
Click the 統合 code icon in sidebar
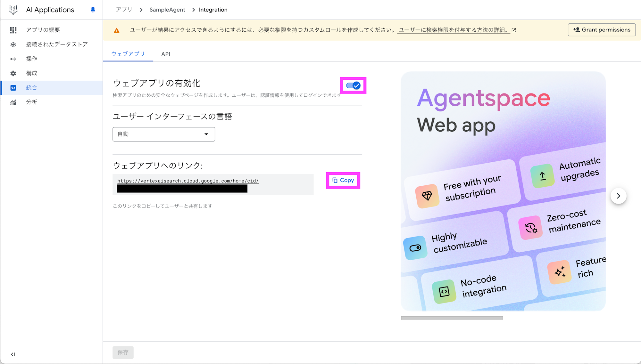(x=13, y=88)
